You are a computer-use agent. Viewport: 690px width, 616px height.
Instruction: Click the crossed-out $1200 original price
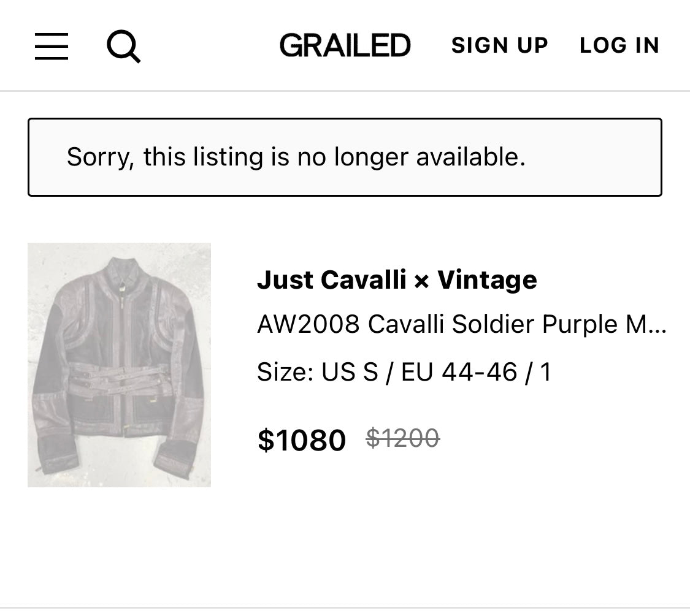402,438
